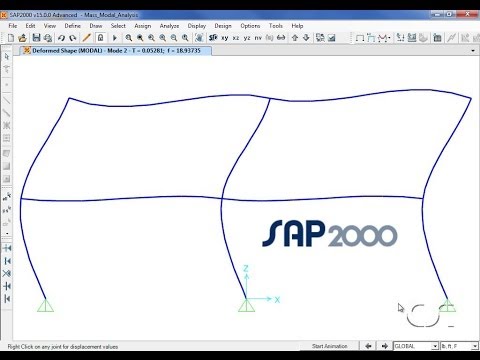Switch to the xy plane view
This screenshot has width=480, height=360.
[225, 38]
